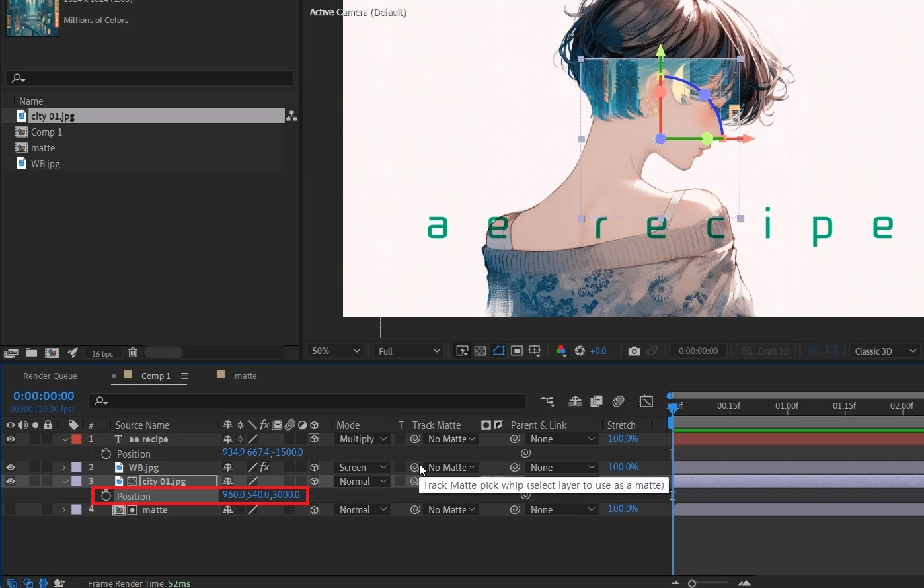Open matte layer No Matte dropdown
This screenshot has width=924, height=588.
(x=451, y=510)
